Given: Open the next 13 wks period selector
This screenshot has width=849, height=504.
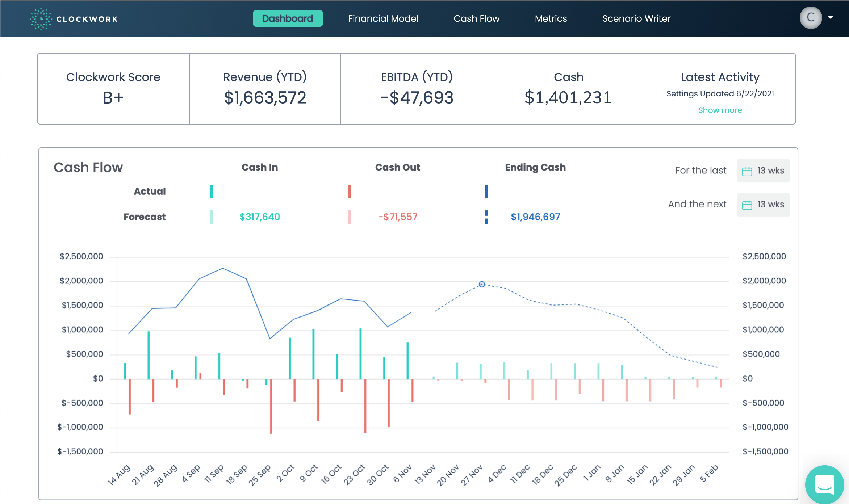Looking at the screenshot, I should click(x=763, y=204).
